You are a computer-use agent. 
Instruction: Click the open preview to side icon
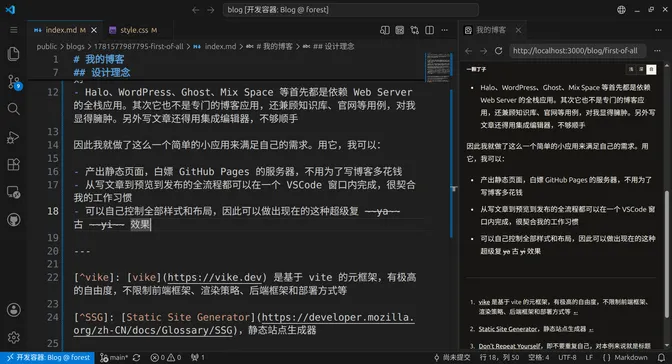[384, 30]
